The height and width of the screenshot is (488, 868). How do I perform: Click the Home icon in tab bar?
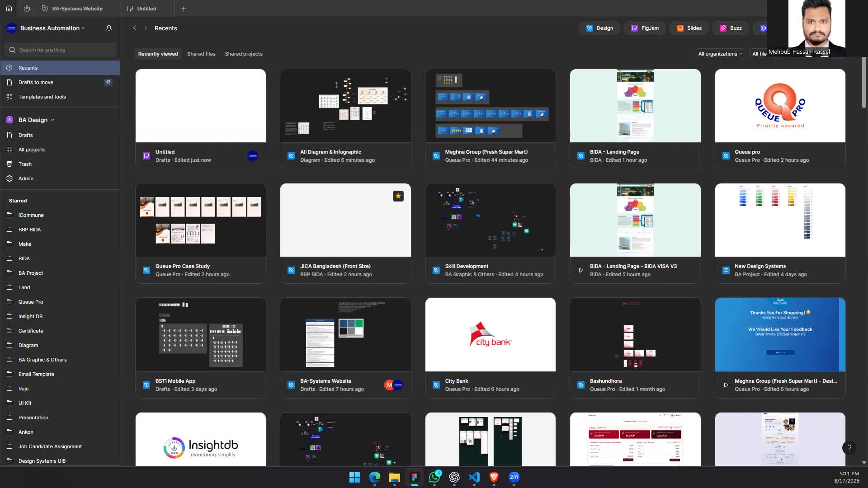pos(9,9)
